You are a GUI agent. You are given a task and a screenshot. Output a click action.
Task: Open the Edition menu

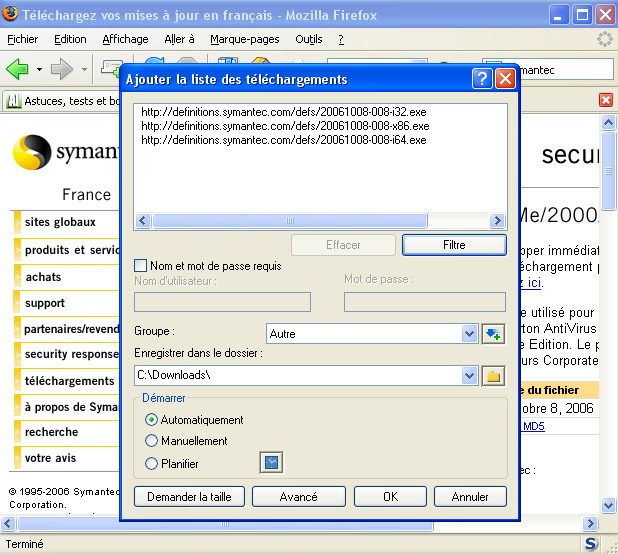pyautogui.click(x=70, y=39)
